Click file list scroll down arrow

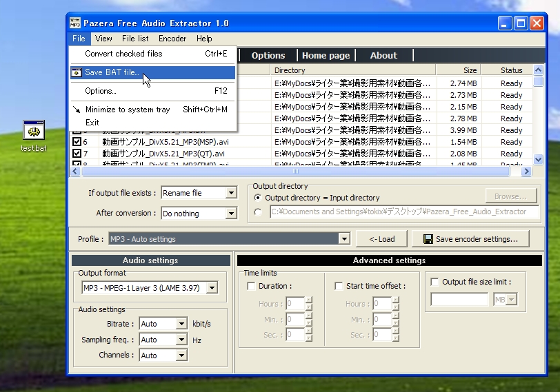pyautogui.click(x=538, y=159)
